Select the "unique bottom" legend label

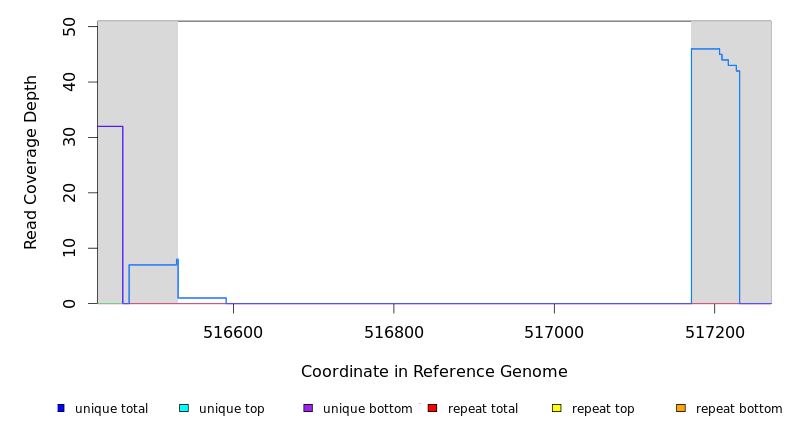coord(367,409)
